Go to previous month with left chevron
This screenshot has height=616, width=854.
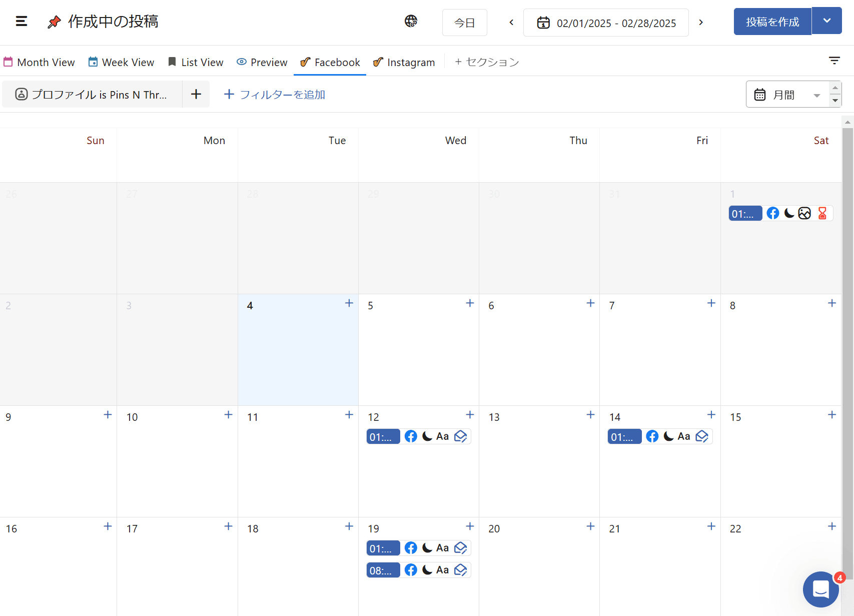pos(511,23)
